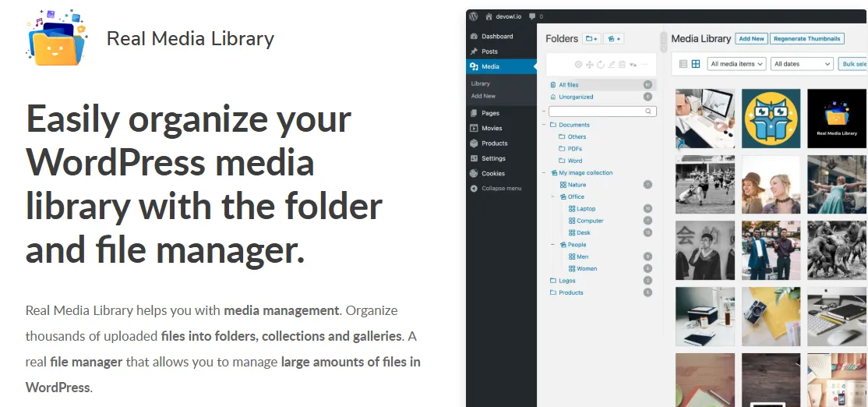868x407 pixels.
Task: Select the two women thumbnail
Action: click(771, 184)
